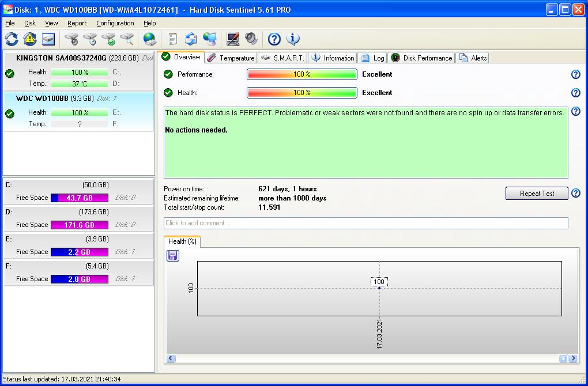Image resolution: width=588 pixels, height=386 pixels.
Task: Click the refresh icon with yellow warning triangle
Action: point(30,39)
